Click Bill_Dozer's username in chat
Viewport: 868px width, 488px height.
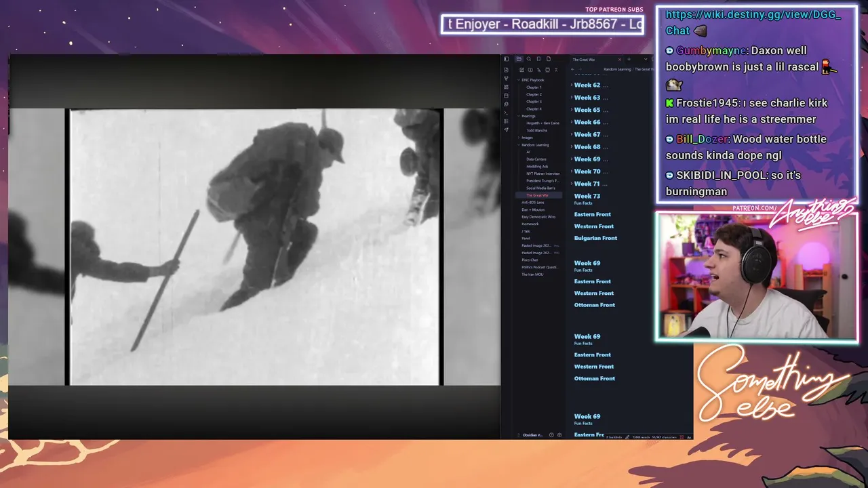pos(703,139)
